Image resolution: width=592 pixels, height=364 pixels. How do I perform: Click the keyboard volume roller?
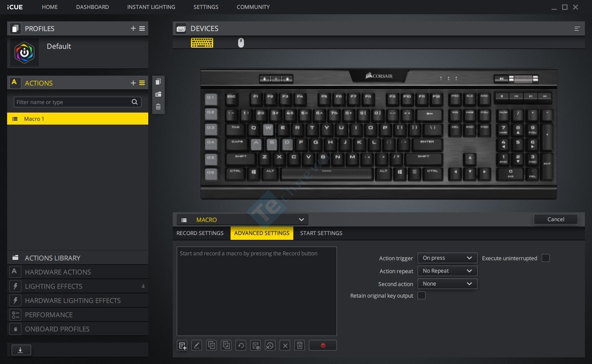[523, 79]
